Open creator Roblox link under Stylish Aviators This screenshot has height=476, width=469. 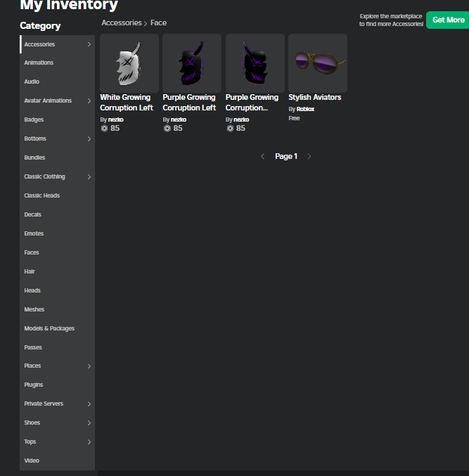[305, 109]
